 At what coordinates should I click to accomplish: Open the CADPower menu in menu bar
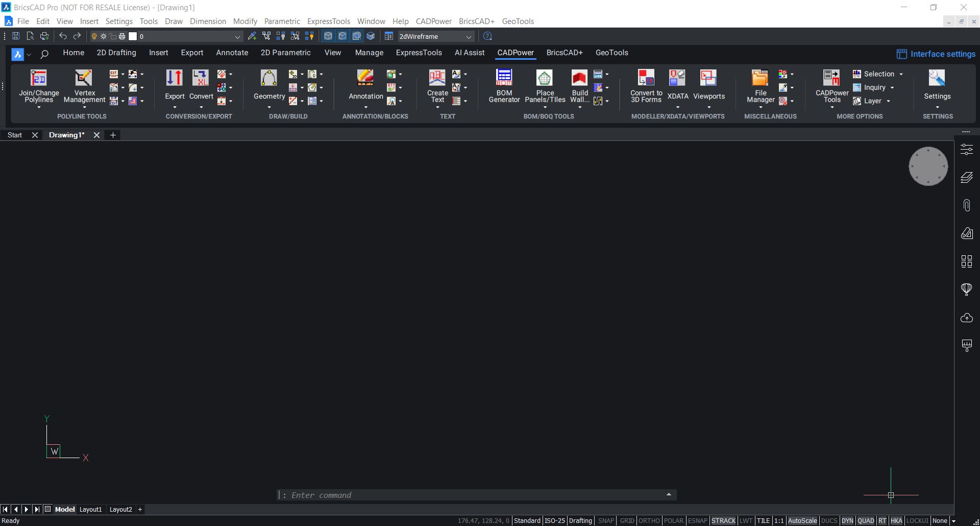coord(434,21)
